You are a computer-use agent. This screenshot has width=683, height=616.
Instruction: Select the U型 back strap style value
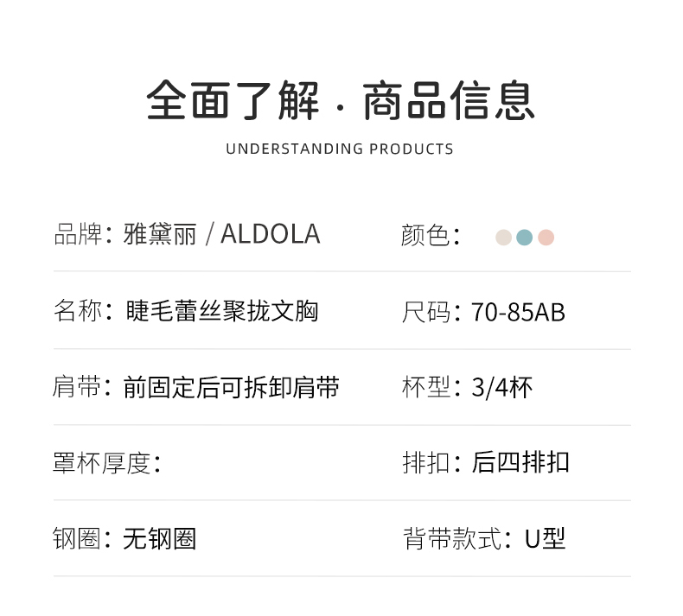pyautogui.click(x=545, y=539)
